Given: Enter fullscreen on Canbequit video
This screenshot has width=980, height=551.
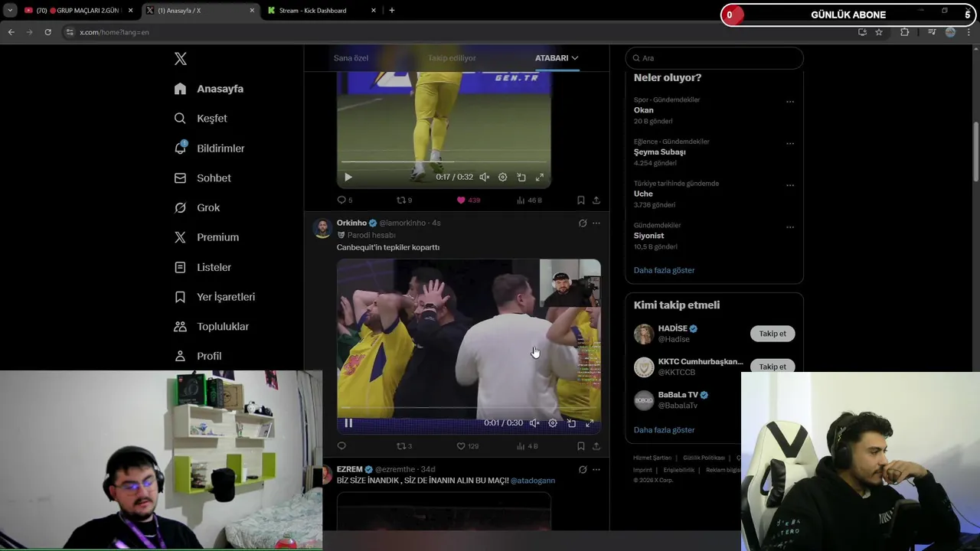Looking at the screenshot, I should click(x=590, y=422).
